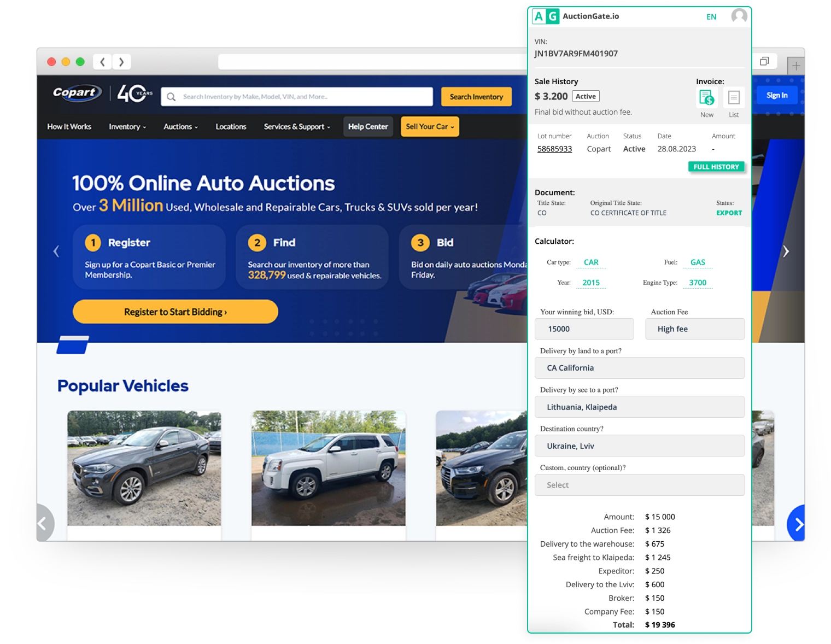Click the Popular Vehicles heading

click(x=123, y=386)
